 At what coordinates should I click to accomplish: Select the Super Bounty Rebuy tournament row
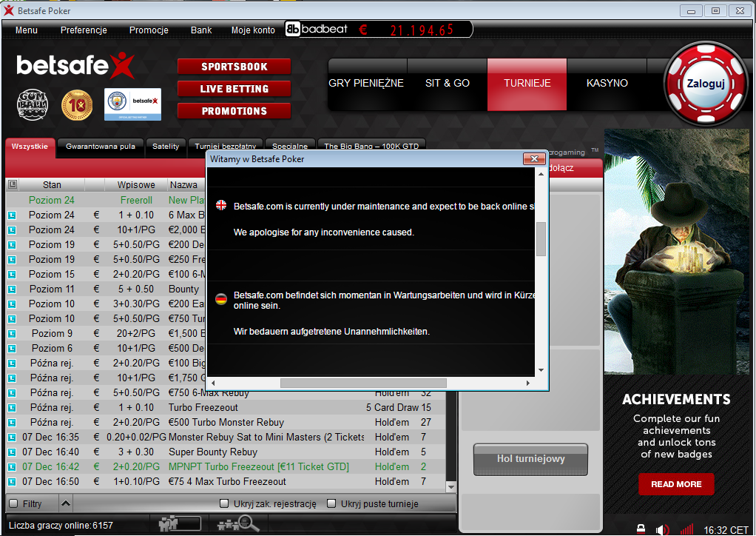[226, 452]
